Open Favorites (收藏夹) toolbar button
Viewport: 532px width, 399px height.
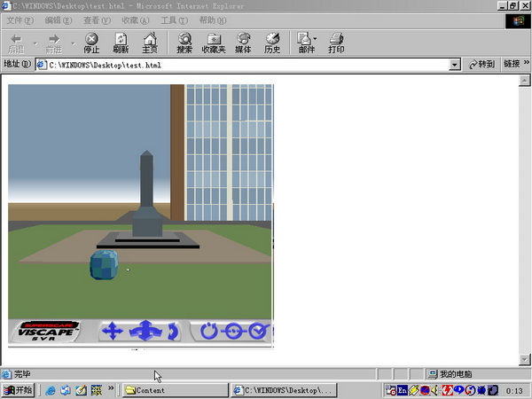point(214,43)
